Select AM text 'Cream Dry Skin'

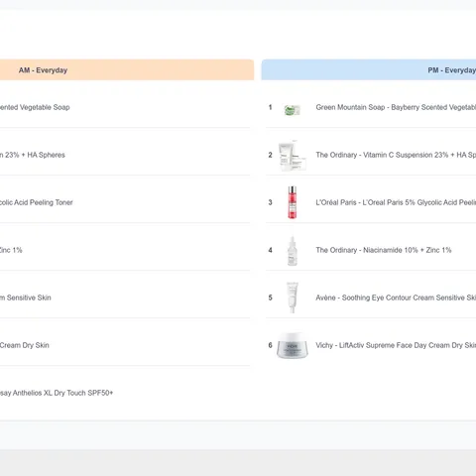(25, 345)
